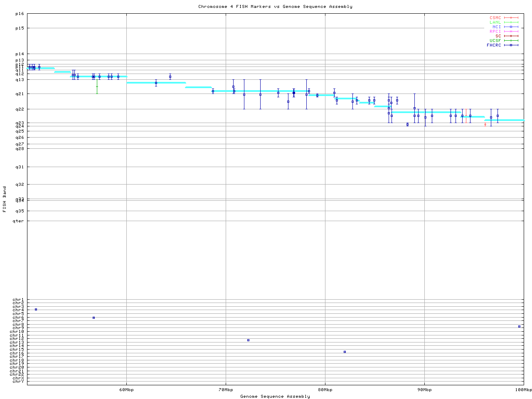This screenshot has height=399, width=532.
Task: Click the UCSF legend line sample
Action: coord(511,41)
